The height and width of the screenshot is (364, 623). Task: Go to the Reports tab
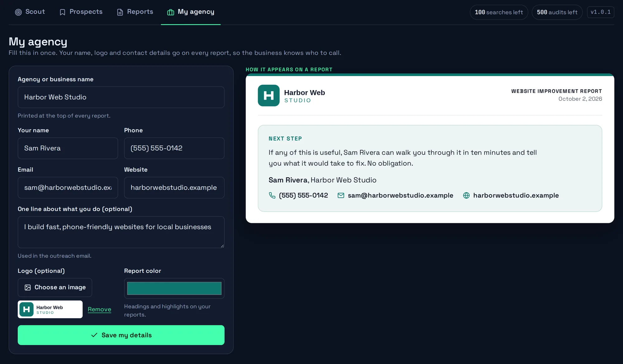point(135,12)
